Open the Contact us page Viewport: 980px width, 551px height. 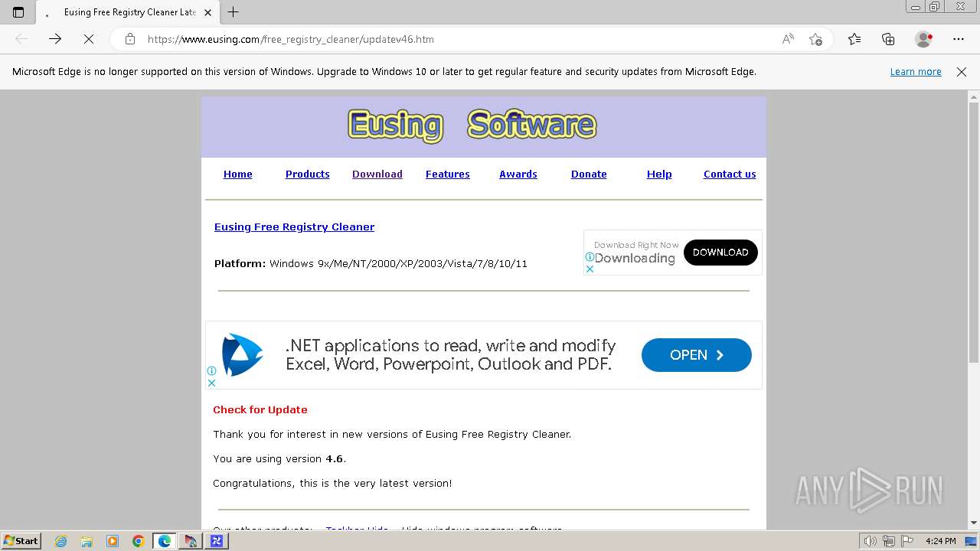pyautogui.click(x=730, y=174)
